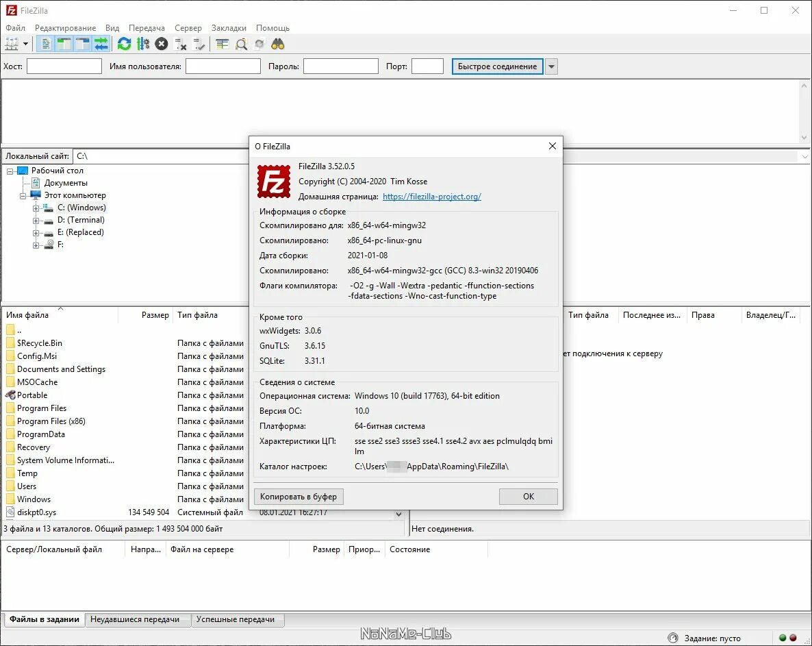Open the quick connect history dropdown
Image resolution: width=812 pixels, height=646 pixels.
pyautogui.click(x=552, y=66)
